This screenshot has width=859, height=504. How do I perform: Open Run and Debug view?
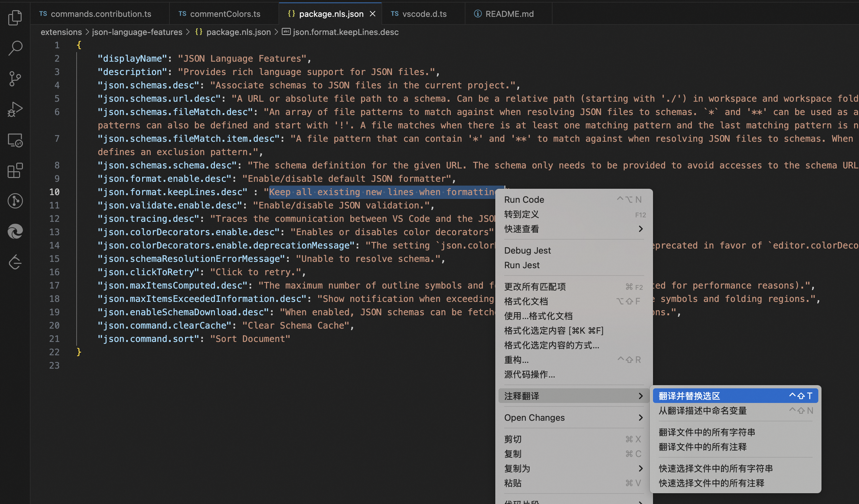tap(15, 109)
